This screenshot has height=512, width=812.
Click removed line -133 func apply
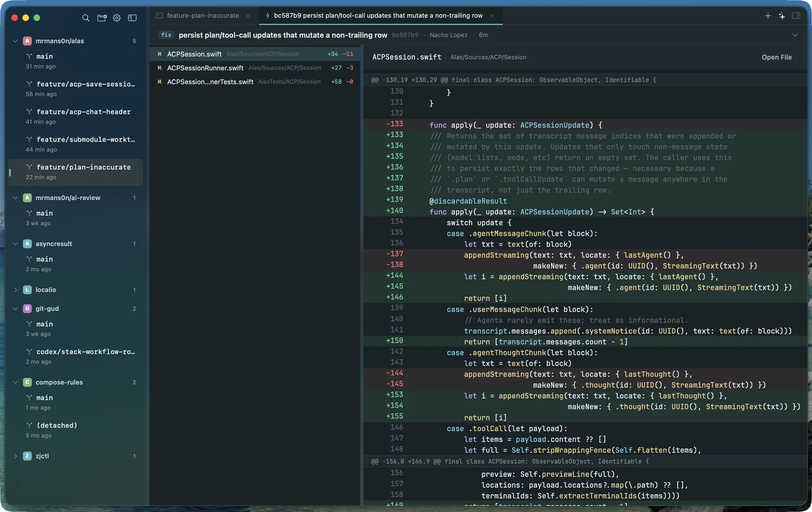(586, 125)
